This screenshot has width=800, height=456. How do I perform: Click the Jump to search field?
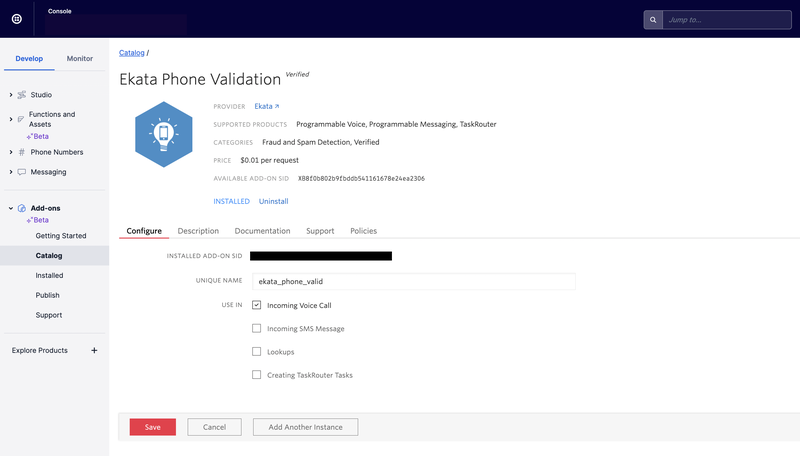(x=727, y=20)
